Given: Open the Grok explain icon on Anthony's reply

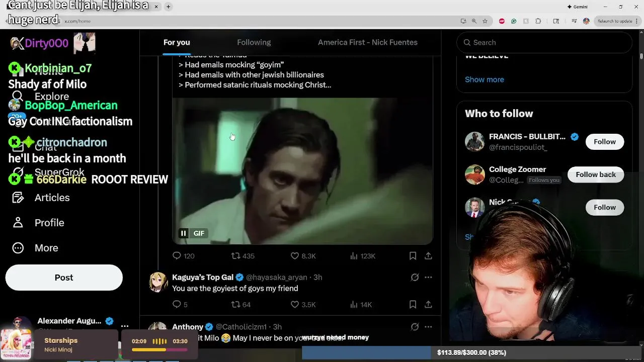Looking at the screenshot, I should (415, 327).
